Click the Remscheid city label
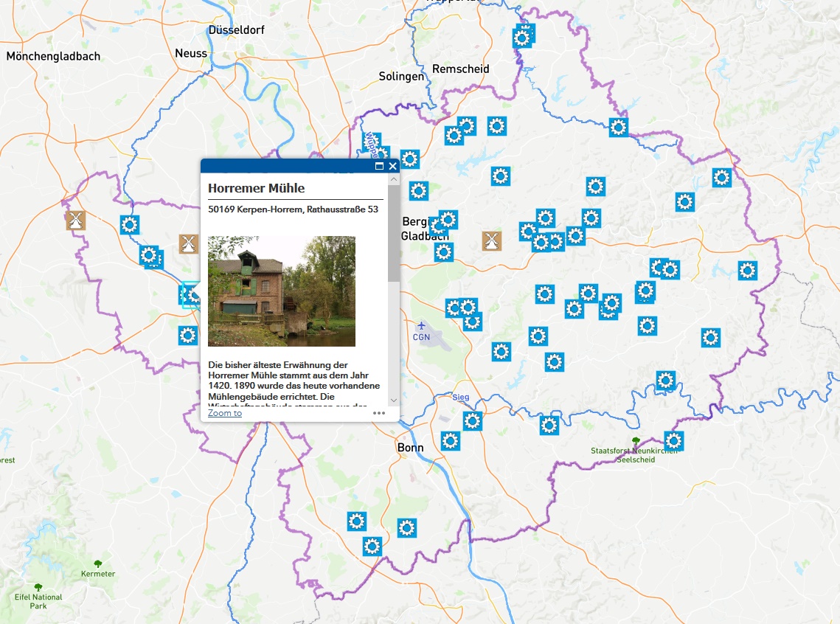The image size is (840, 624). pos(461,69)
